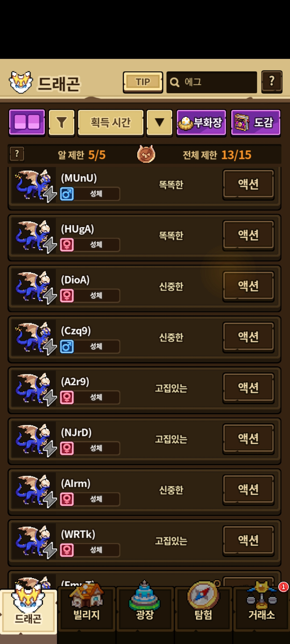This screenshot has width=290, height=644.
Task: Focus the search field containing 에그
Action: [x=212, y=82]
